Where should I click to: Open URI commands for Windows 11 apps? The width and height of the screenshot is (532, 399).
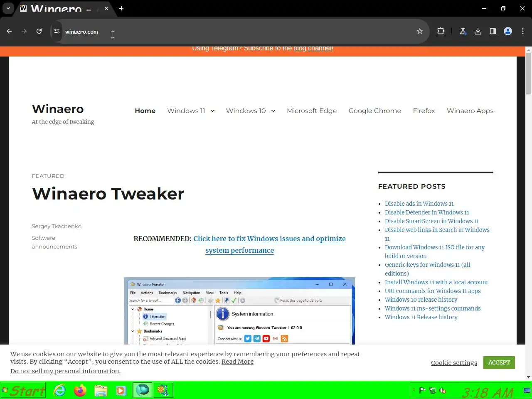(433, 291)
